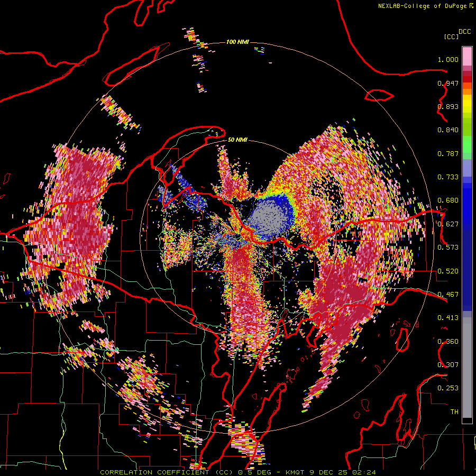Click the 0.680 legend value
The image size is (476, 476).
(x=448, y=200)
